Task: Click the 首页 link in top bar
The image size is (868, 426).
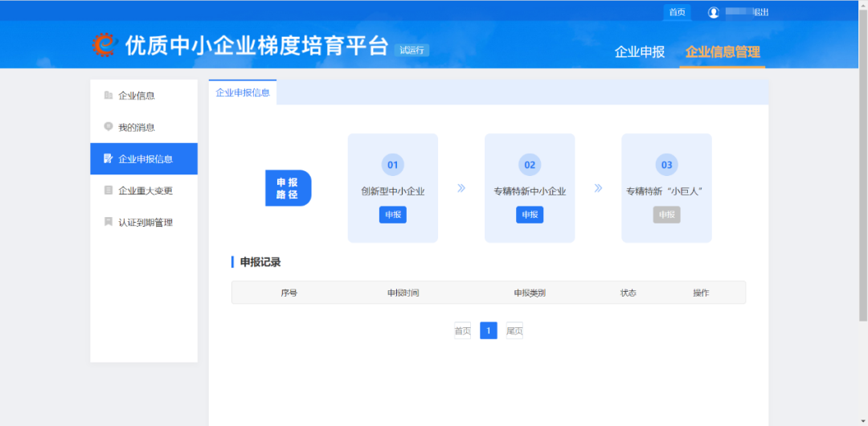Action: coord(678,12)
